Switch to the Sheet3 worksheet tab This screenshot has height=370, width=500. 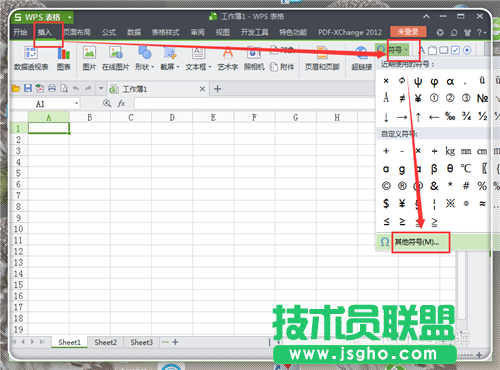tap(142, 342)
